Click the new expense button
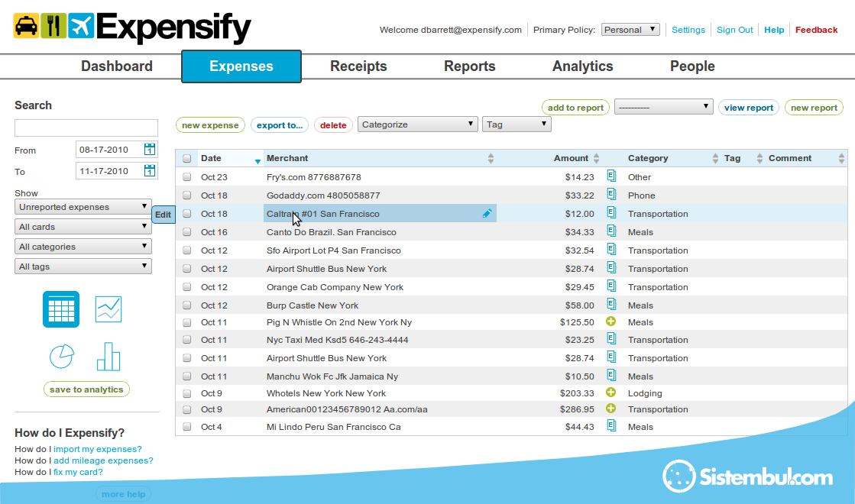This screenshot has height=504, width=855. click(x=210, y=124)
